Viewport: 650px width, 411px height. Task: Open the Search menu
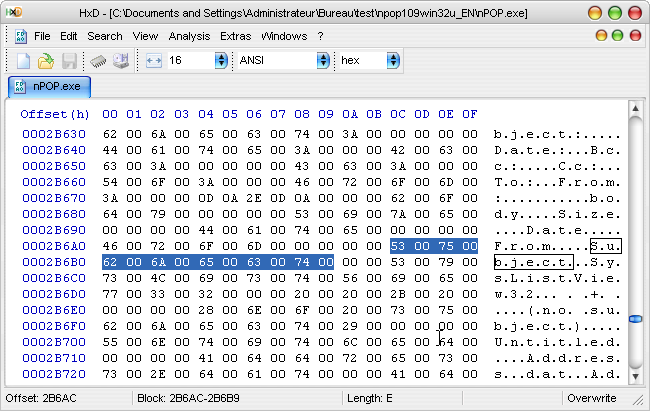point(105,36)
